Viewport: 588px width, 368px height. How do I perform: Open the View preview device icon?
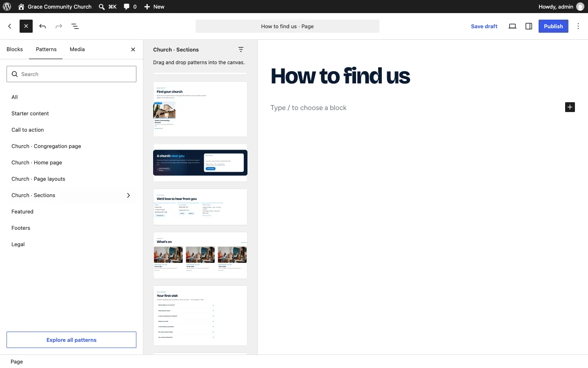point(513,26)
